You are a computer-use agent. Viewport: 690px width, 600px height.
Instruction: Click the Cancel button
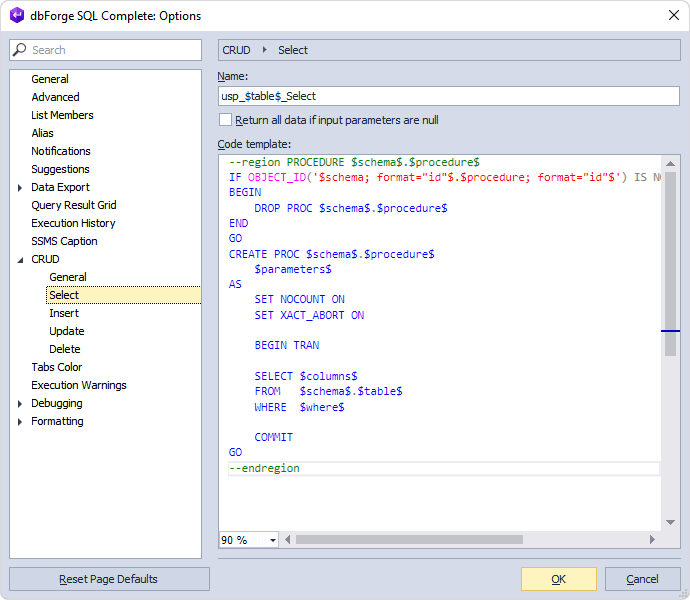tap(642, 579)
